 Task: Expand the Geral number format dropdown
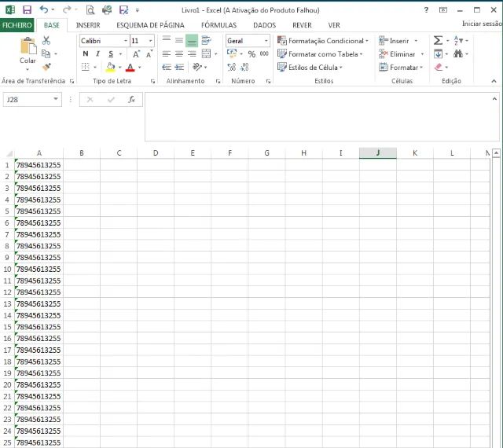click(x=266, y=41)
